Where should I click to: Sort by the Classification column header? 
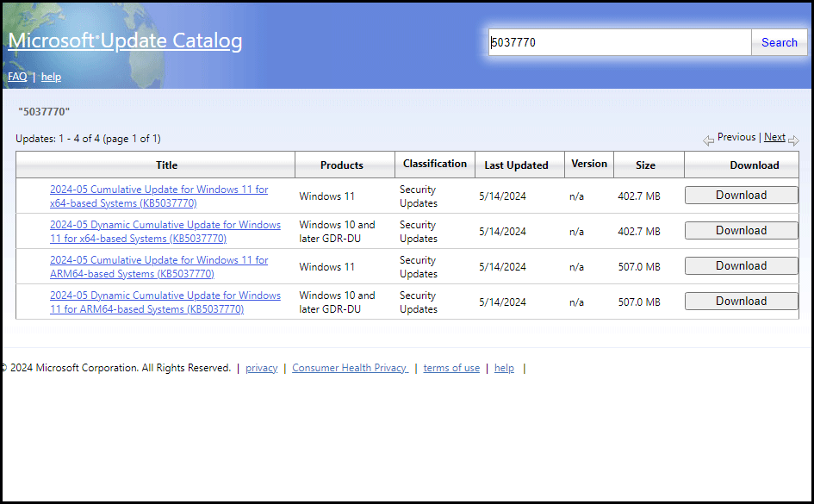point(435,164)
